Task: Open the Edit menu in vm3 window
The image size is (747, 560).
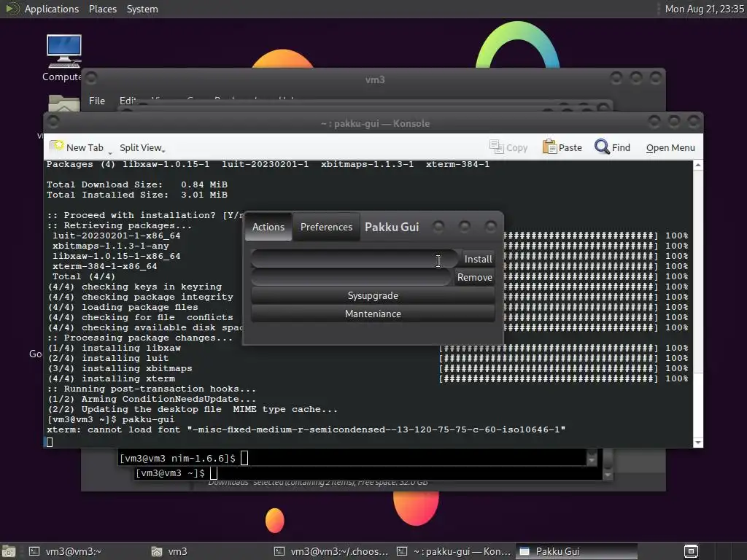Action: click(x=127, y=101)
